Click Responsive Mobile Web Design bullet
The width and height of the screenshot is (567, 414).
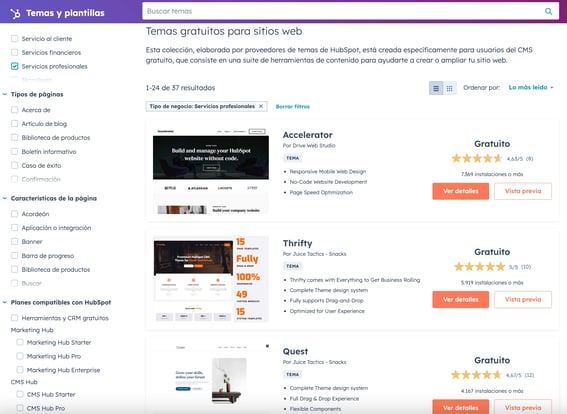[328, 172]
